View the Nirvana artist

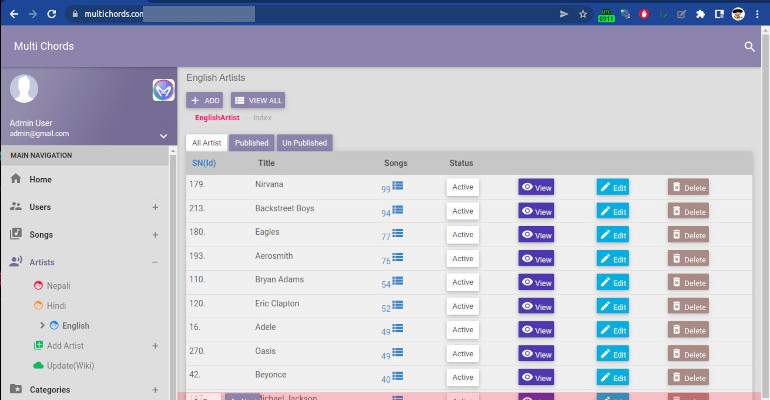click(x=536, y=187)
